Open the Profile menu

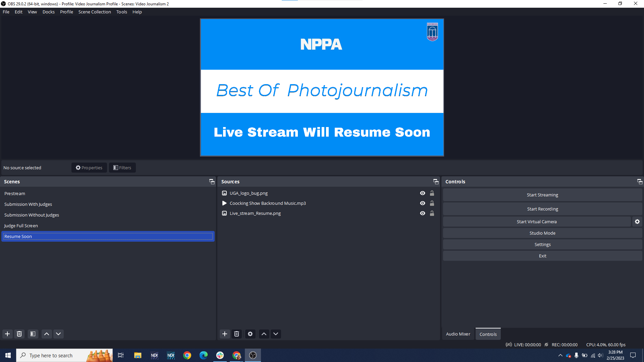coord(66,12)
